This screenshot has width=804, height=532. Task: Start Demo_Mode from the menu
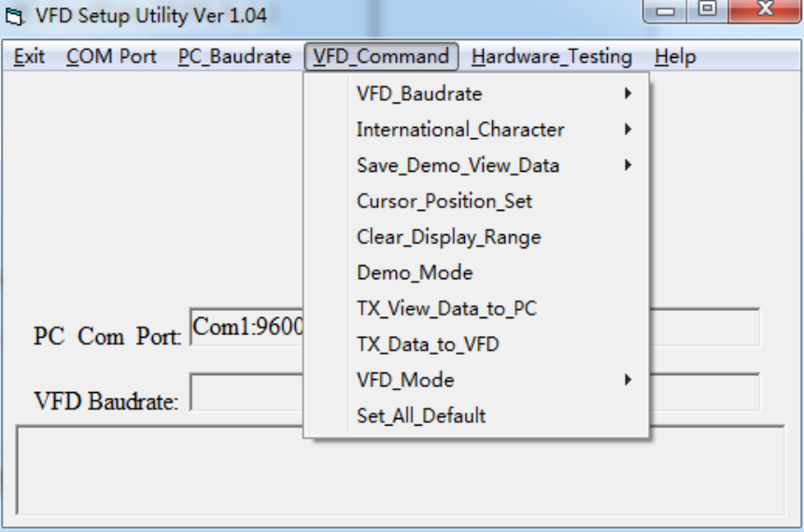point(415,273)
